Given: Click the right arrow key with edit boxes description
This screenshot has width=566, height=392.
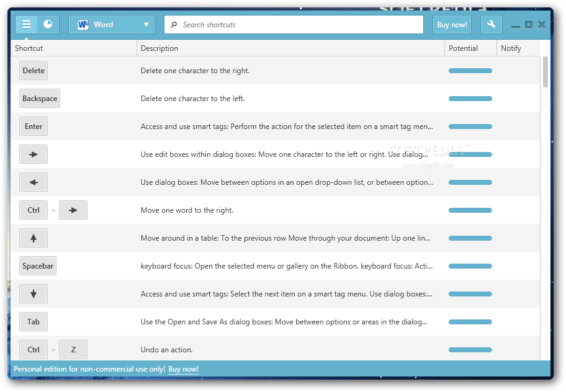Looking at the screenshot, I should (34, 154).
